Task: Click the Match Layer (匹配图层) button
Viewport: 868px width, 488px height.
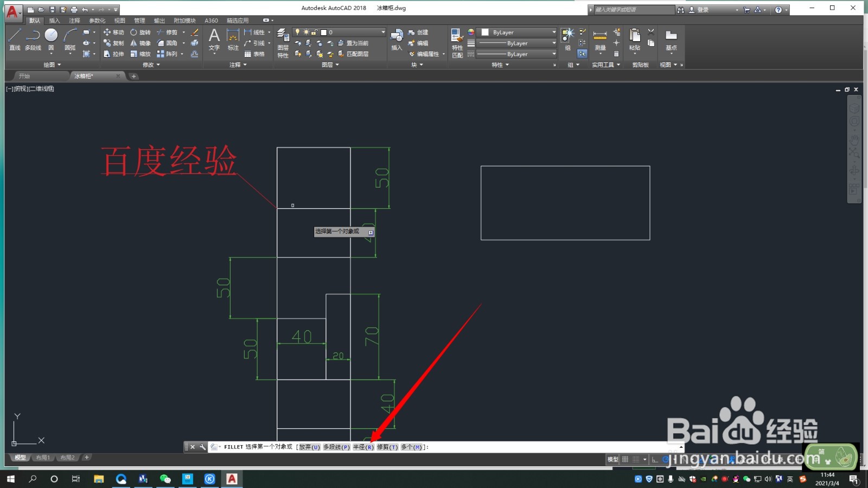Action: pos(353,54)
